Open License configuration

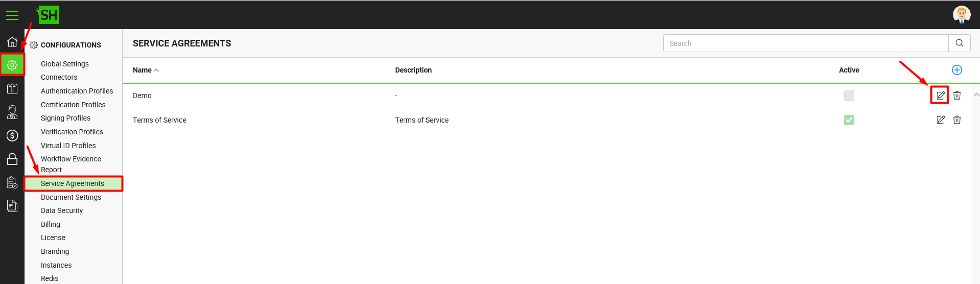tap(53, 238)
